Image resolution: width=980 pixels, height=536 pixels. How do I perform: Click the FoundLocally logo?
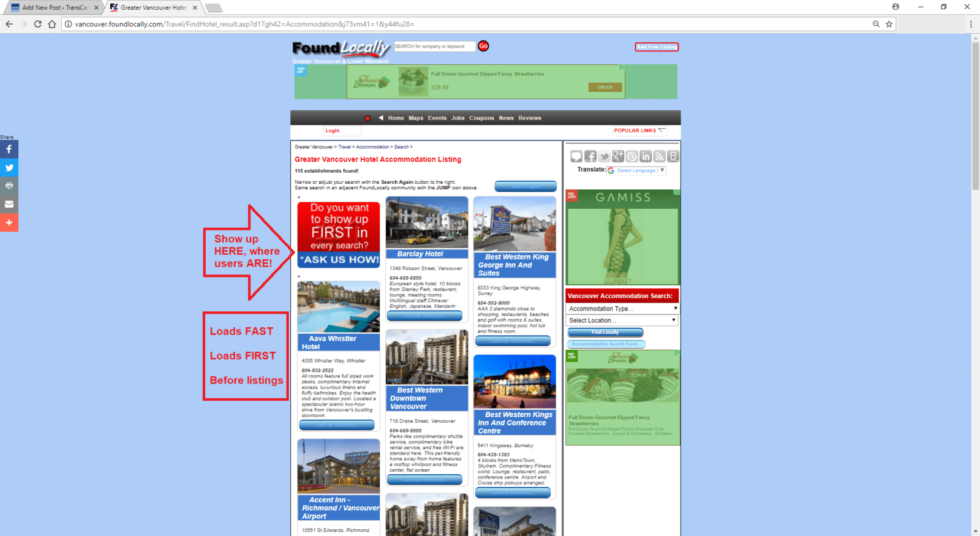coord(341,48)
